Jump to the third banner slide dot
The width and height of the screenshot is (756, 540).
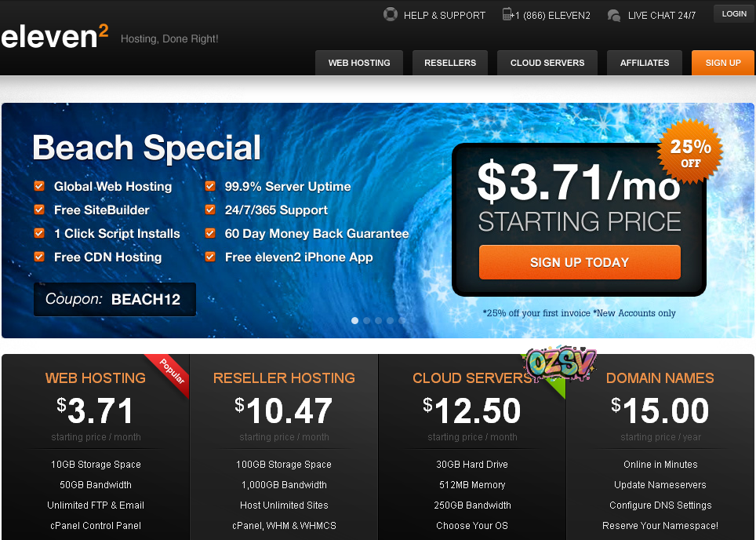379,320
